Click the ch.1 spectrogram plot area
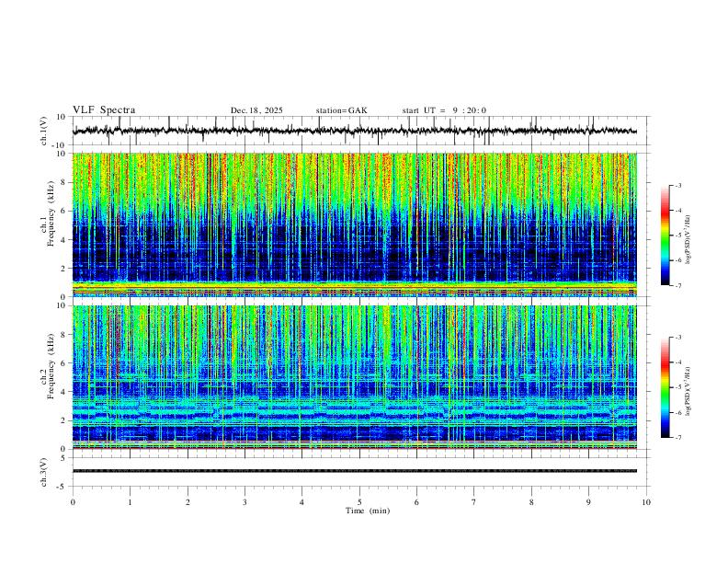Image resolution: width=728 pixels, height=563 pixels. click(x=355, y=224)
